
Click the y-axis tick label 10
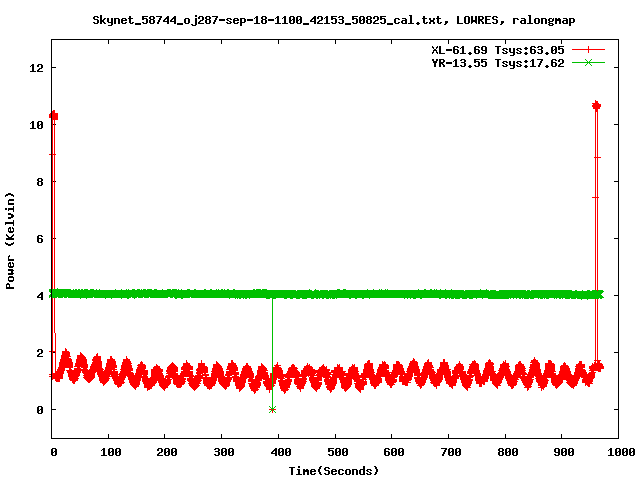click(35, 125)
